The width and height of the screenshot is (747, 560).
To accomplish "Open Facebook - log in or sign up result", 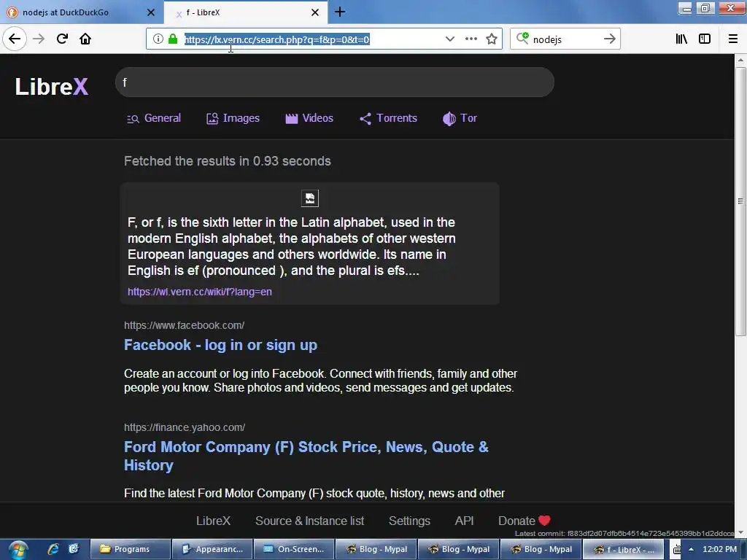I will click(x=220, y=345).
